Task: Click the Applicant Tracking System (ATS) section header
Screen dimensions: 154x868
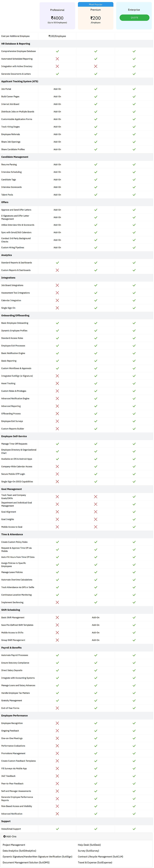Action: (x=19, y=81)
